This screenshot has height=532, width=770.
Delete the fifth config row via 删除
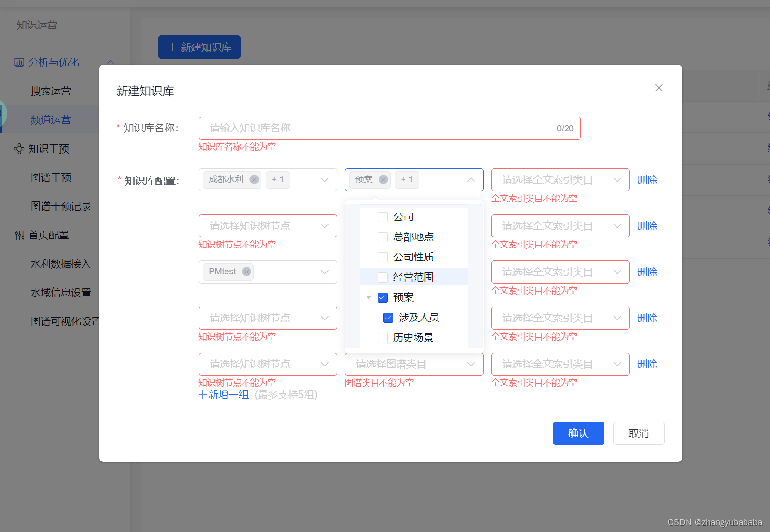(x=647, y=364)
